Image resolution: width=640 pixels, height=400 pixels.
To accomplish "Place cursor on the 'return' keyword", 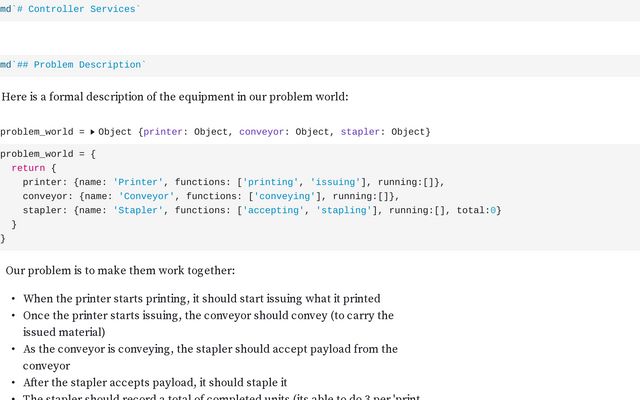I will (28, 168).
